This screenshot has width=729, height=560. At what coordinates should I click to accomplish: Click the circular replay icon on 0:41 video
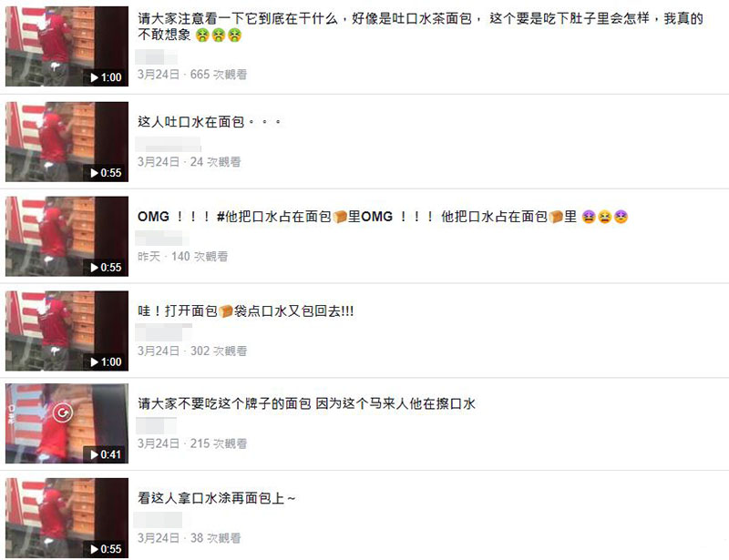(63, 412)
